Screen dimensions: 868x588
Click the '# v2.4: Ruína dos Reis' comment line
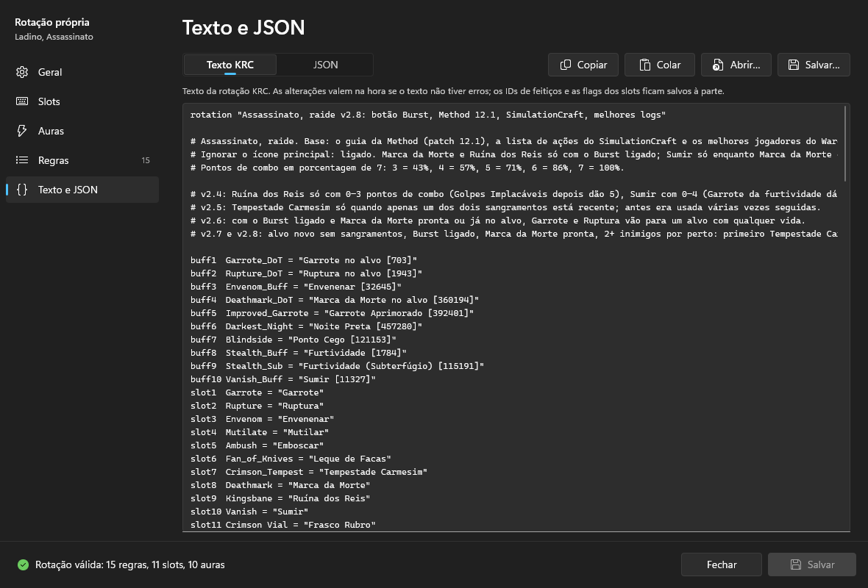click(513, 194)
